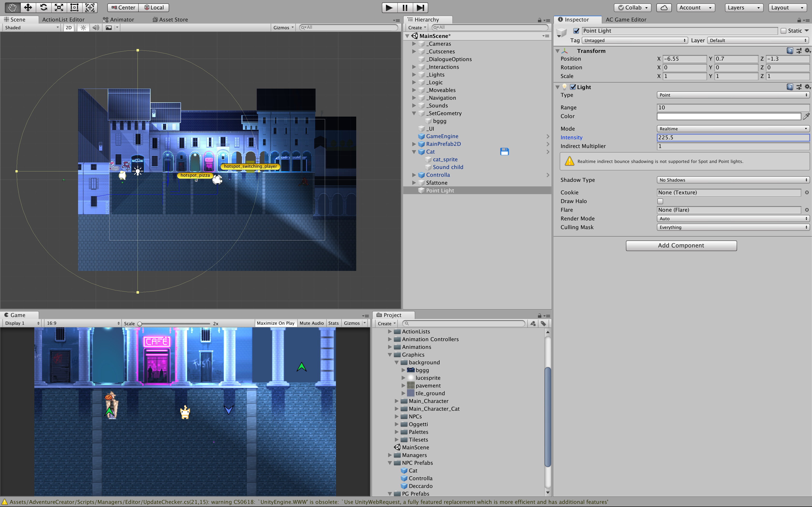This screenshot has width=812, height=507.
Task: Select the Hand tool in toolbar
Action: pyautogui.click(x=12, y=7)
